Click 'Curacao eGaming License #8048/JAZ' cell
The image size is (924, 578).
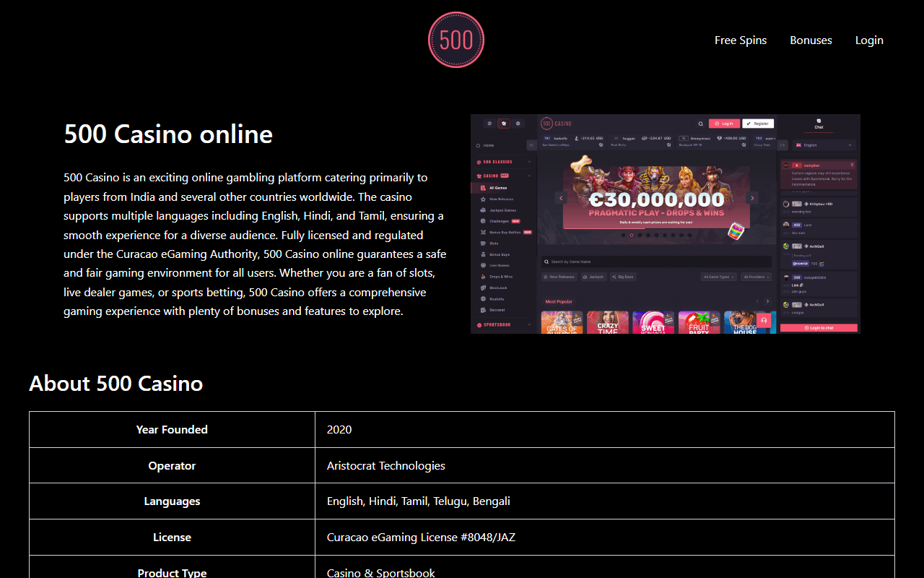click(x=605, y=537)
